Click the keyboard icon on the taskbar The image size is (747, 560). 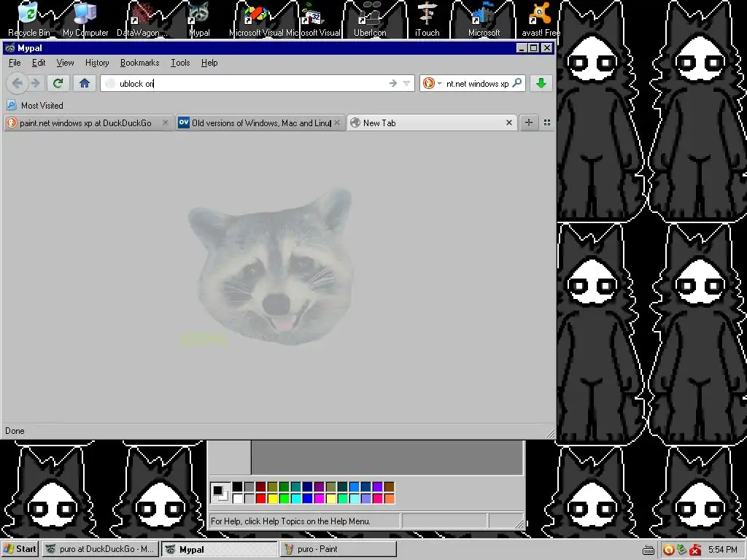click(649, 551)
